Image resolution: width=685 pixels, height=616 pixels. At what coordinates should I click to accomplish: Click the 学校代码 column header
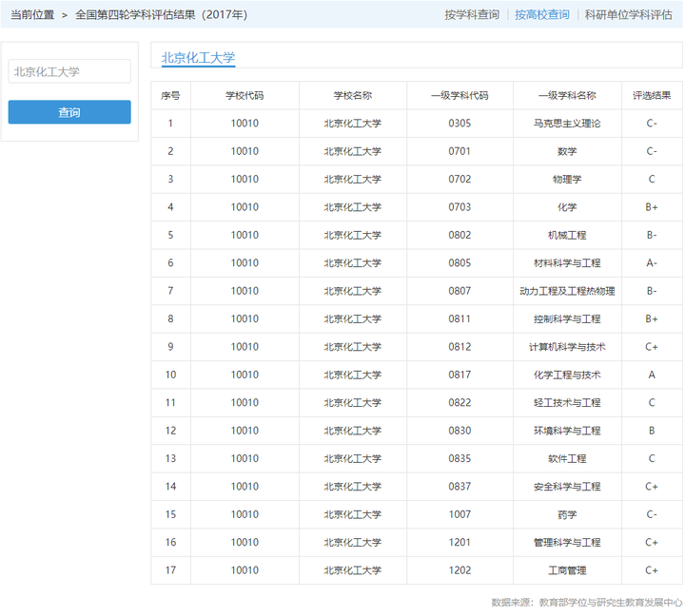point(245,95)
